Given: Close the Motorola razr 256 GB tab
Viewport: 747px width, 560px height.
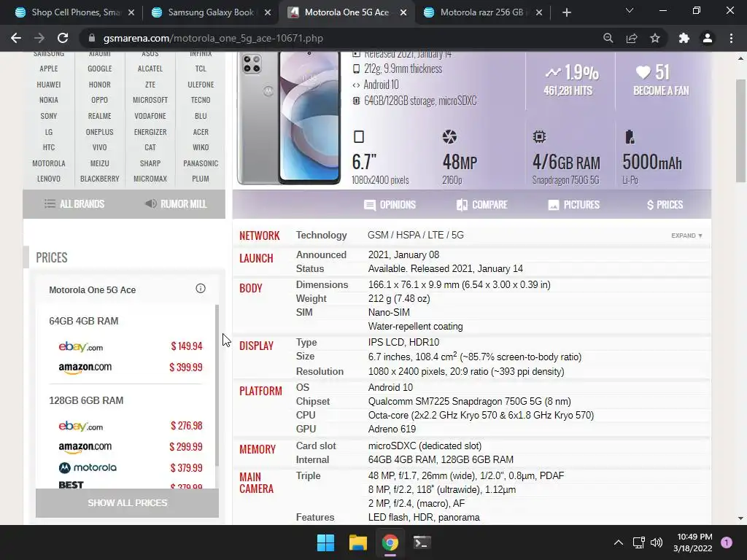Looking at the screenshot, I should click(x=539, y=12).
